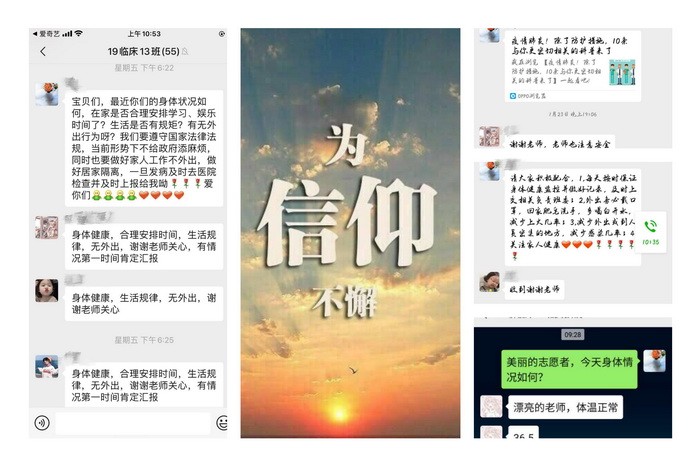This screenshot has height=467, width=700.
Task: Tap the reply bubble 漂亮的老师，体温正常
Action: point(565,407)
